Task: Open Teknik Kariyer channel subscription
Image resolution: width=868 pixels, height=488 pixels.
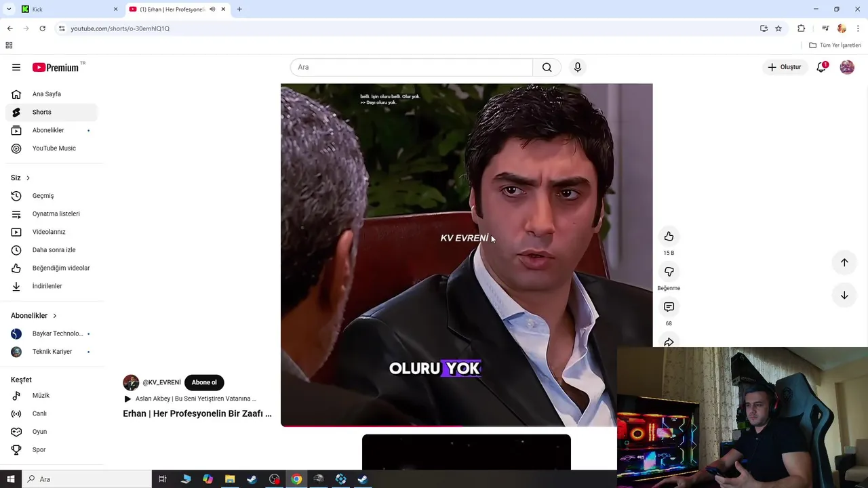Action: (x=52, y=352)
